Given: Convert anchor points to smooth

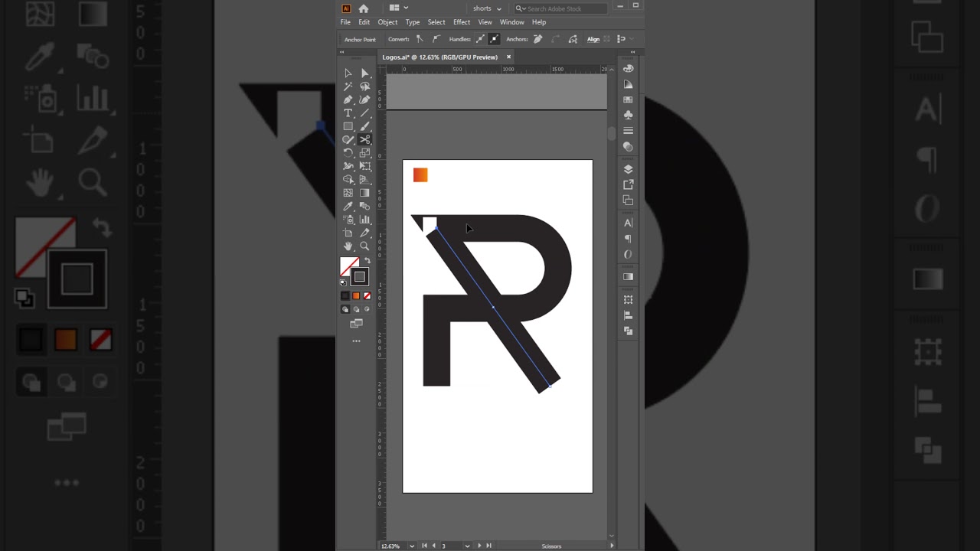Looking at the screenshot, I should tap(436, 39).
